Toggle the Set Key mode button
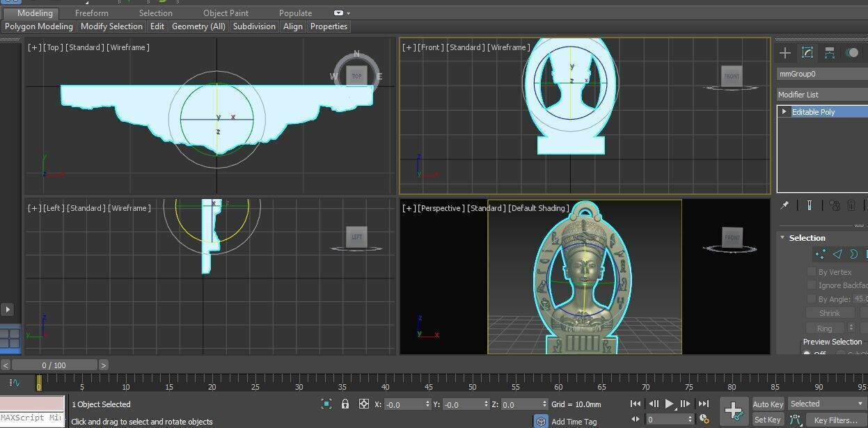 click(768, 420)
